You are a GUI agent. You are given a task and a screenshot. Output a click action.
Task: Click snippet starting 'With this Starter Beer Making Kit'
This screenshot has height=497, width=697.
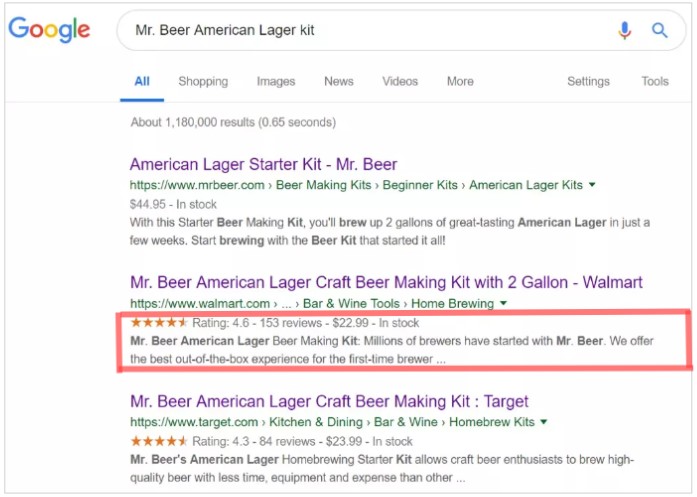(390, 231)
